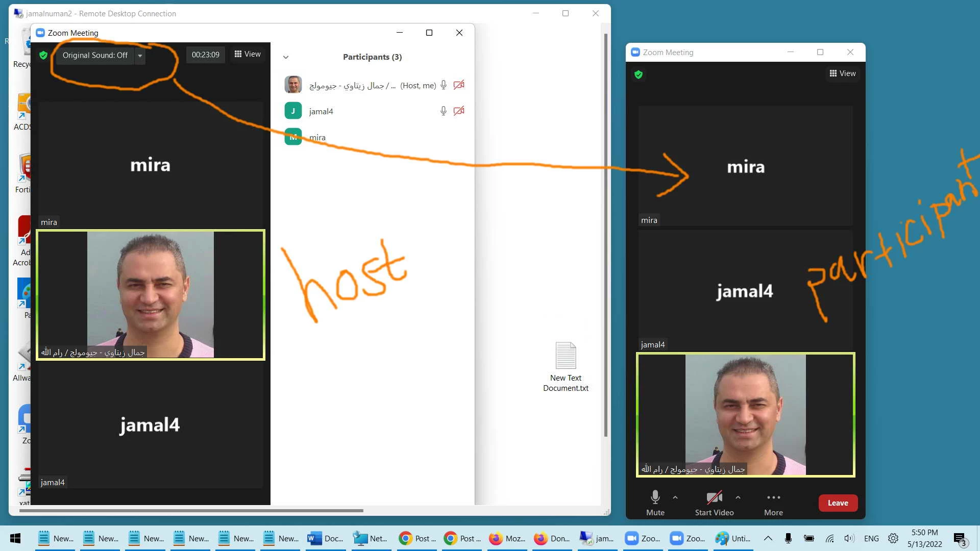Toggle Original Sound: Off button
The height and width of the screenshot is (551, 980).
click(x=95, y=55)
